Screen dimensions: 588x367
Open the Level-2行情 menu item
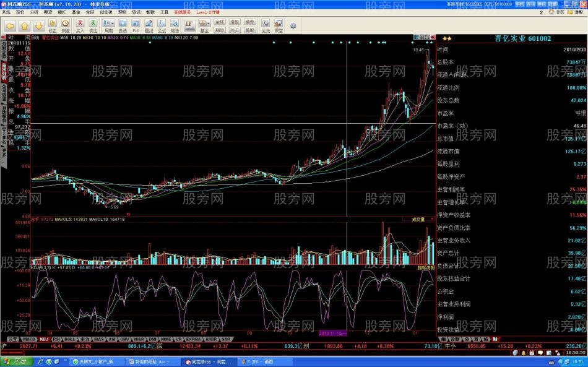pos(208,12)
